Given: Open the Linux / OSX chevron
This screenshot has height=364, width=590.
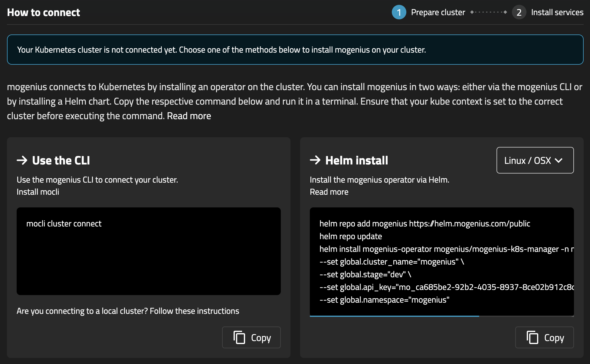Looking at the screenshot, I should [559, 160].
